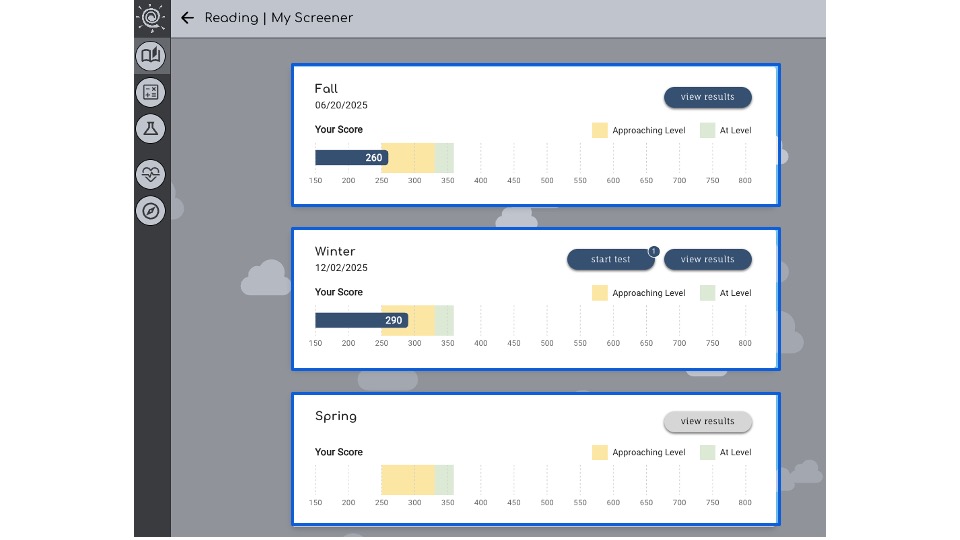Click the 'Fall' heading
960x540 pixels.
(326, 89)
